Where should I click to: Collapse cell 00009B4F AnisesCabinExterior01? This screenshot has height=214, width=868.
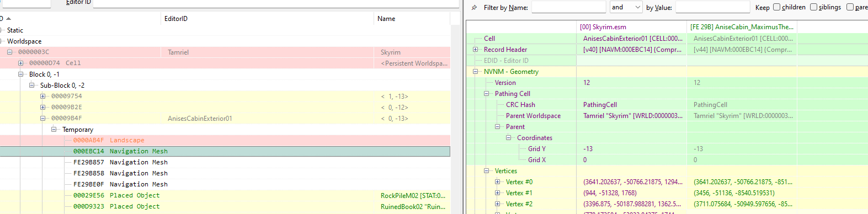tap(43, 118)
